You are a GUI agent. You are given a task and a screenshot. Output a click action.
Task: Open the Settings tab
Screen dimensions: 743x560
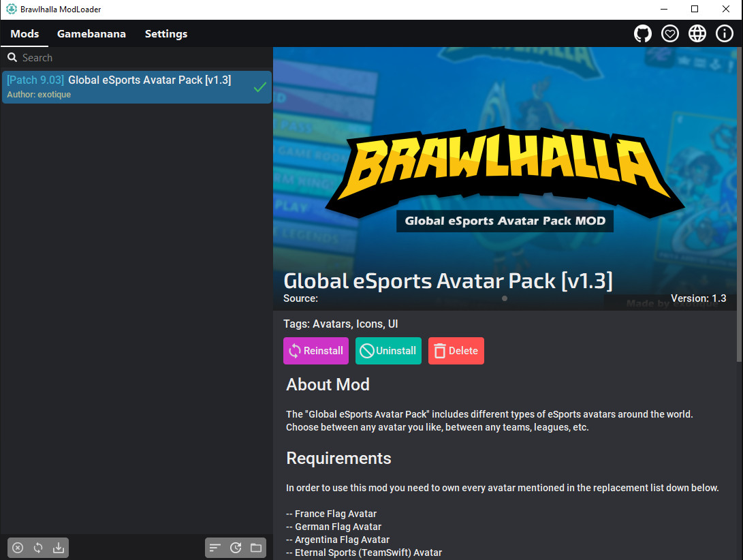[x=165, y=33]
